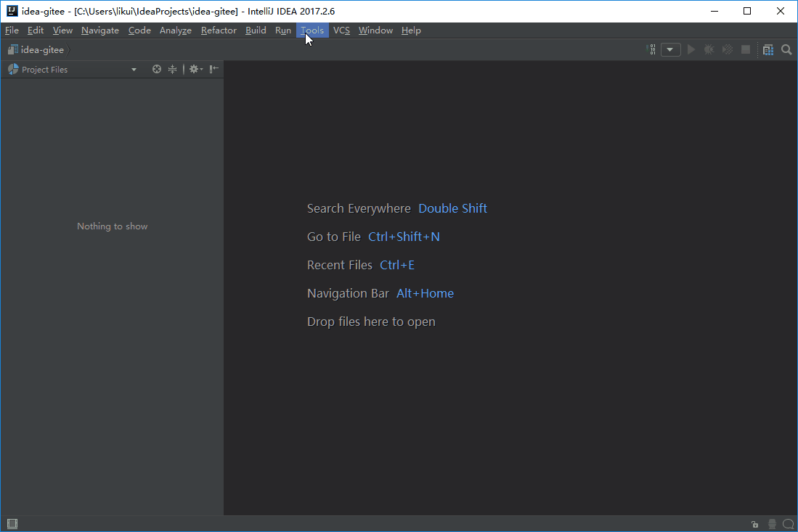Click the idea-gitee navigation bar breadcrumb
Image resolution: width=798 pixels, height=532 pixels.
(x=42, y=49)
